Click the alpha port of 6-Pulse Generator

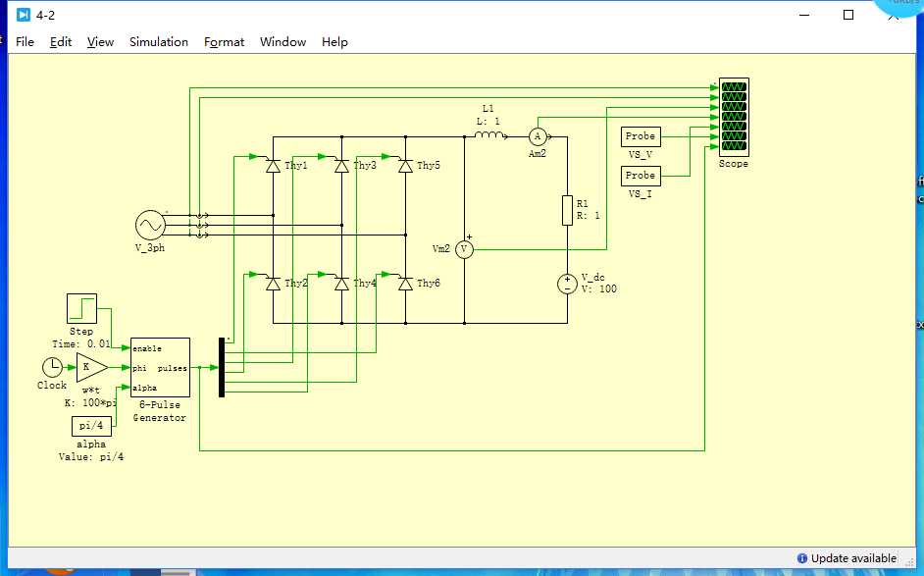[x=144, y=388]
